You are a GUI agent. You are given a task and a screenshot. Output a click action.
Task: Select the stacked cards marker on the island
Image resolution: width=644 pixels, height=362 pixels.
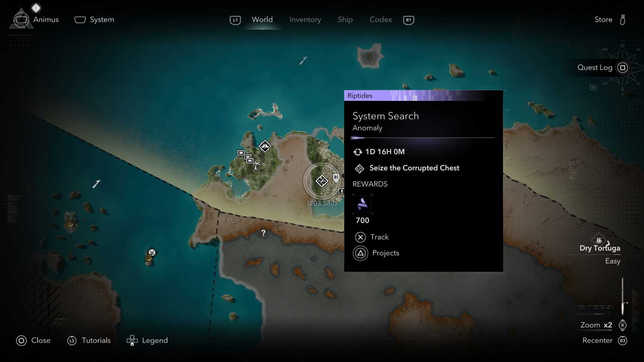point(246,156)
